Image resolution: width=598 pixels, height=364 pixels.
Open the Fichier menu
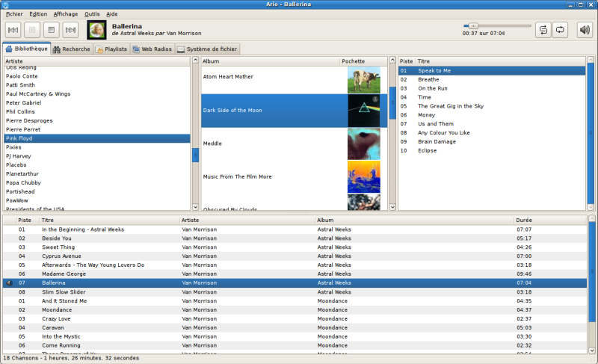click(14, 14)
